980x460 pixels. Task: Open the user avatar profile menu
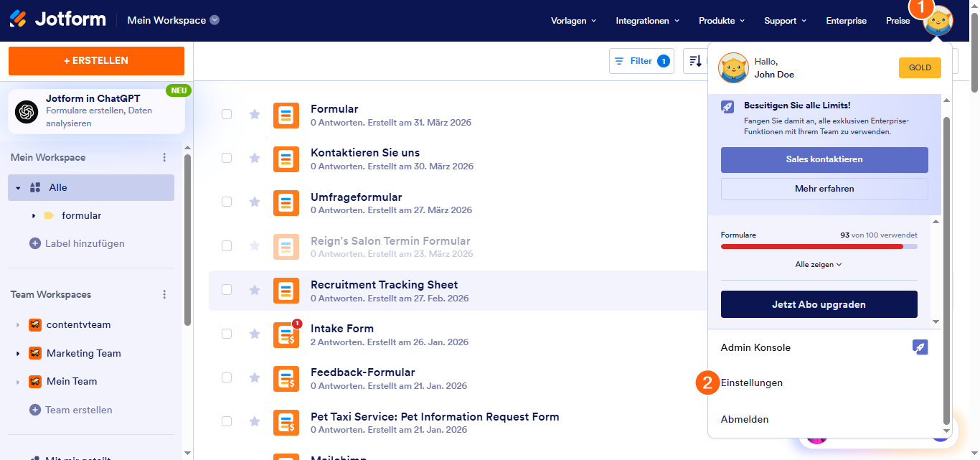pos(938,22)
